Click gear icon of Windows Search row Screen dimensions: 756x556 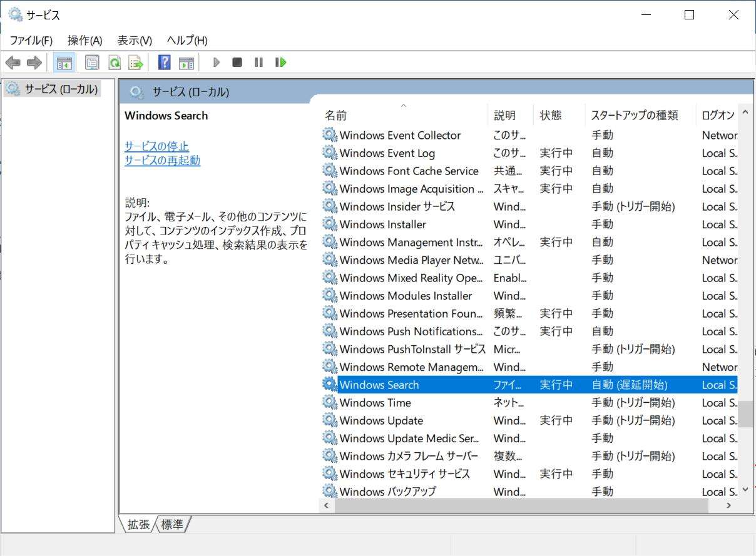329,385
